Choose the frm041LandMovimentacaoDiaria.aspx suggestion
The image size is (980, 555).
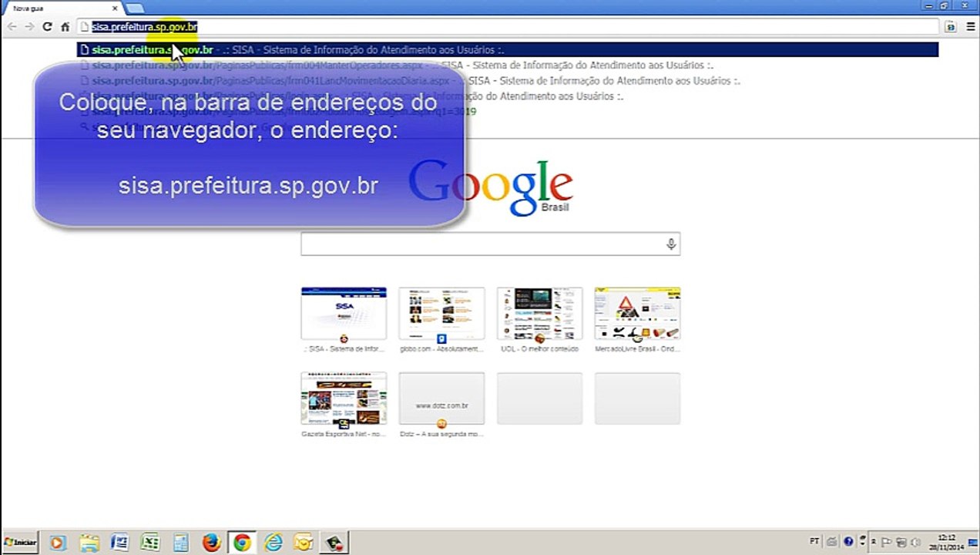click(508, 81)
